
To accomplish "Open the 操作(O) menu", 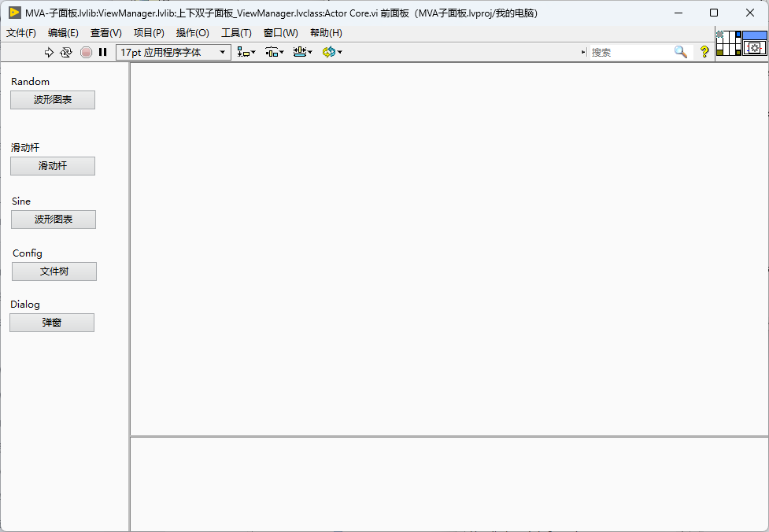I will click(193, 33).
